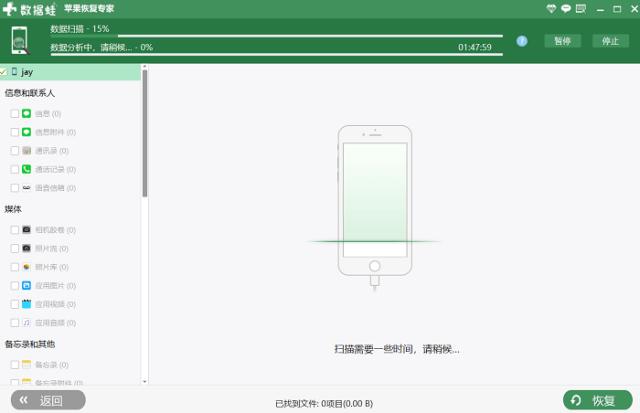Click the phone scanning icon in header
This screenshot has height=413, width=640.
(20, 40)
